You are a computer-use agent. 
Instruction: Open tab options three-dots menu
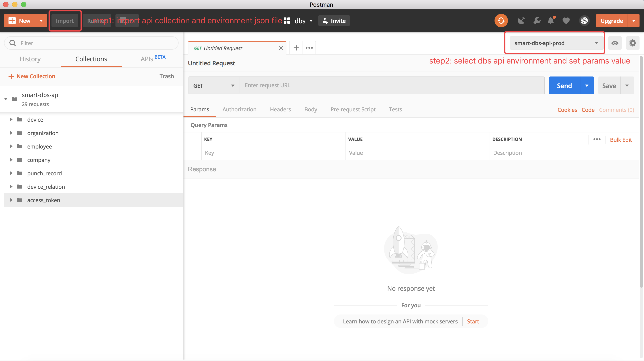[x=309, y=48]
